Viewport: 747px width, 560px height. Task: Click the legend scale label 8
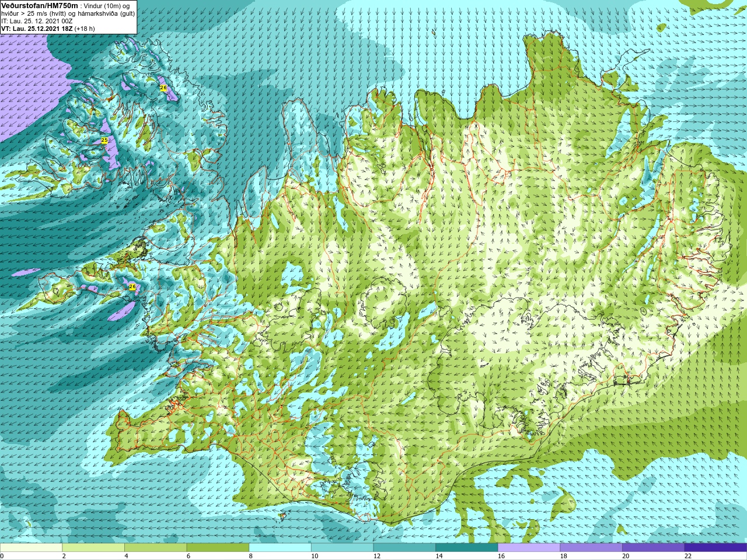point(251,556)
